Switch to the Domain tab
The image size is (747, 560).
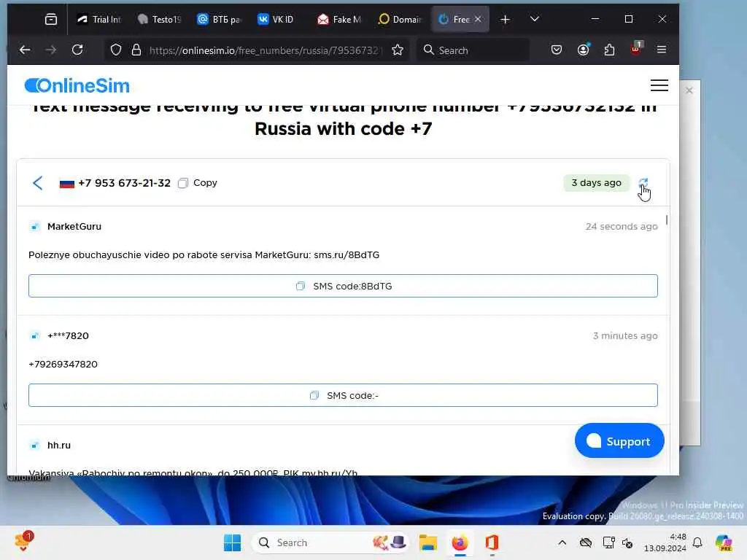click(400, 20)
